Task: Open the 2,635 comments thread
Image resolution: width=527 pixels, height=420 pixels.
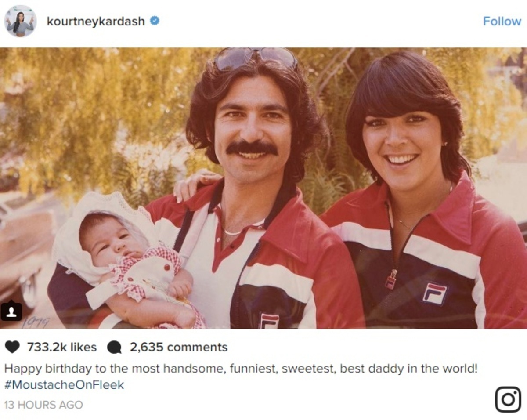Action: [x=178, y=347]
